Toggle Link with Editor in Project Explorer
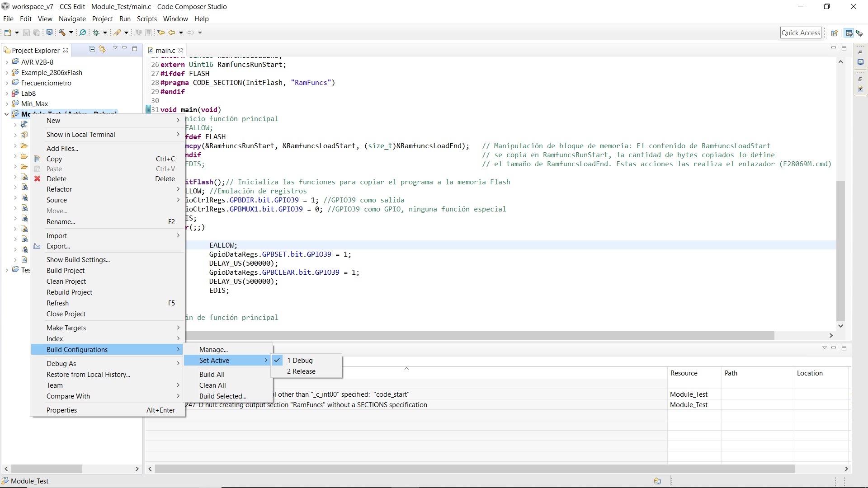 102,49
